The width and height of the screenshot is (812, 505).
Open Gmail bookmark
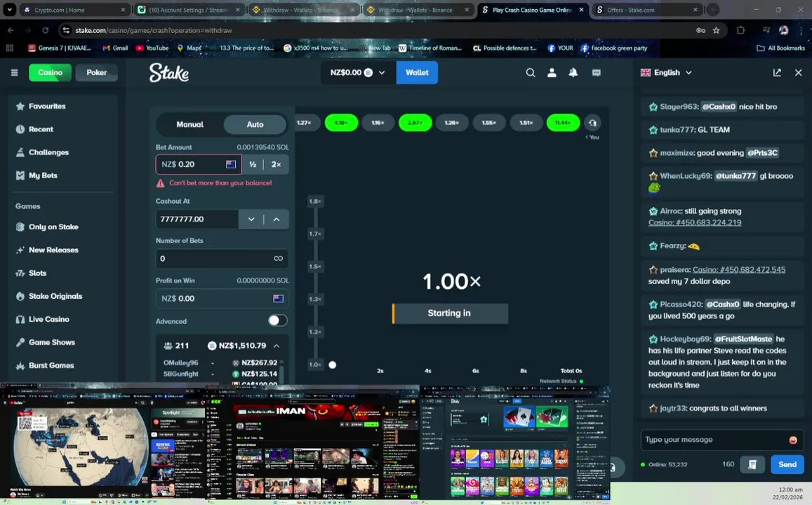pos(115,48)
